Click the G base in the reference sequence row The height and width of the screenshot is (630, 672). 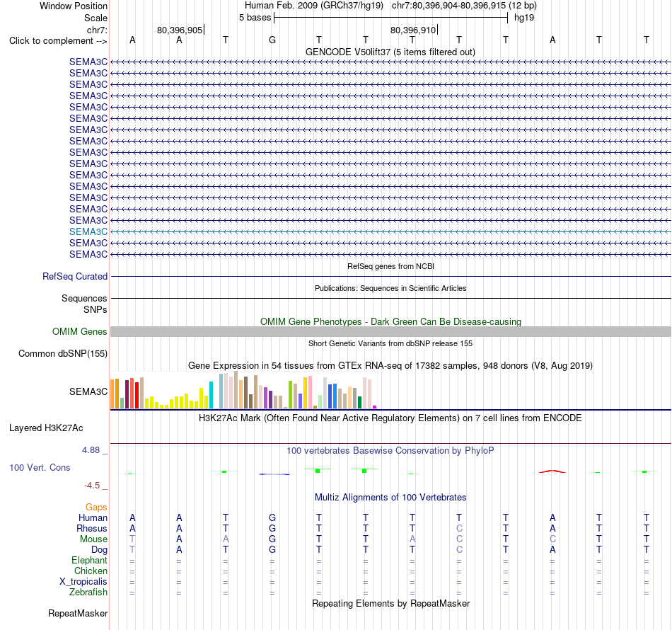point(272,40)
